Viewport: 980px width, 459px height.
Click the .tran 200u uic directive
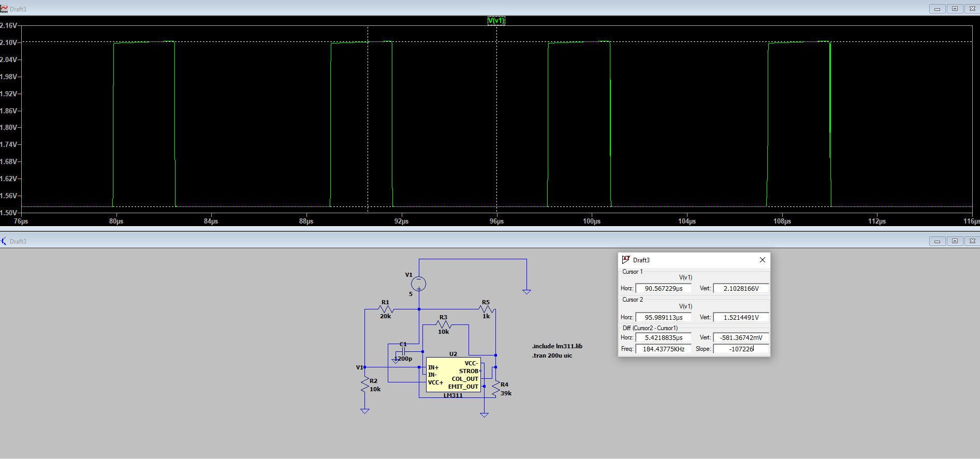pos(552,356)
